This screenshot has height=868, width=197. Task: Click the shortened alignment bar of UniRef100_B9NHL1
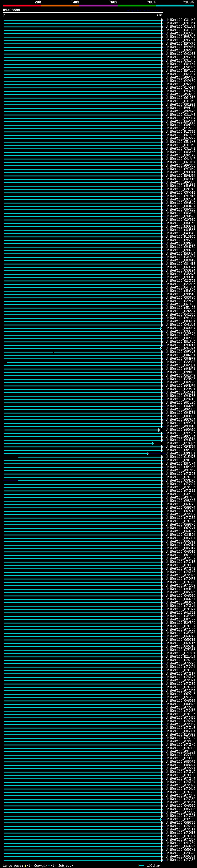point(76,454)
